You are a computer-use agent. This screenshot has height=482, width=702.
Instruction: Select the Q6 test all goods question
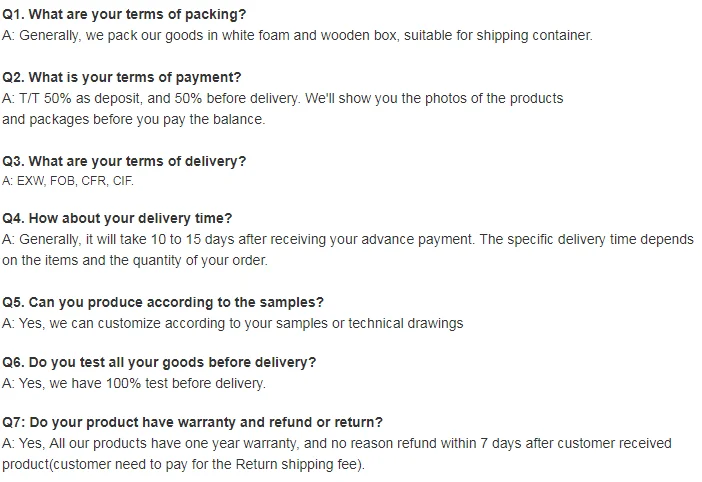pyautogui.click(x=159, y=362)
